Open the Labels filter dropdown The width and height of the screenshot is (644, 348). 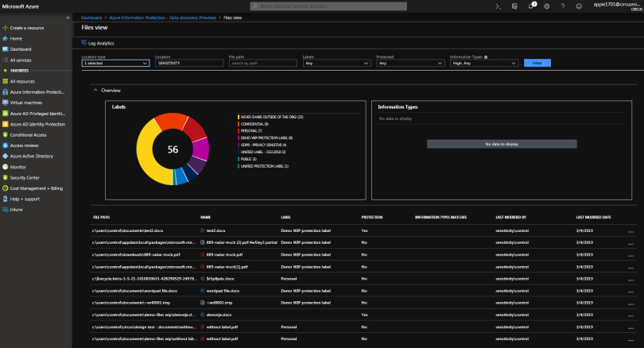pyautogui.click(x=336, y=63)
